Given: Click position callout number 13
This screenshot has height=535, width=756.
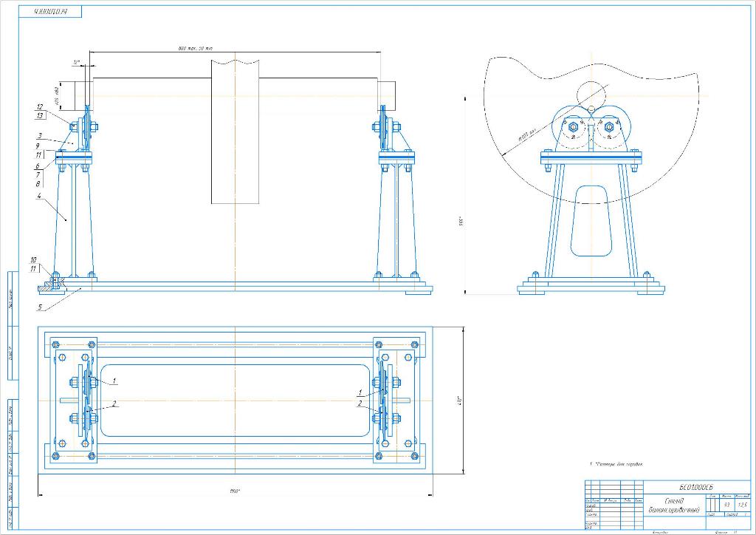Looking at the screenshot, I should (40, 115).
